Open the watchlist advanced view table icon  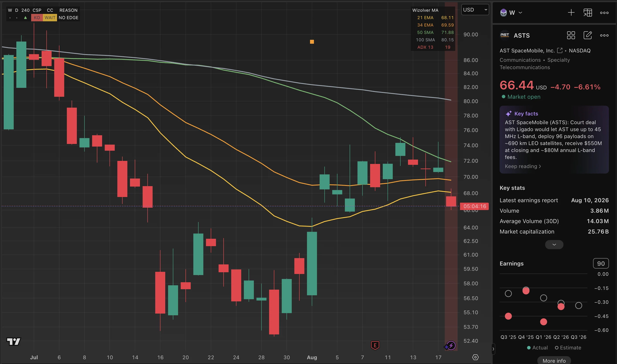[588, 13]
